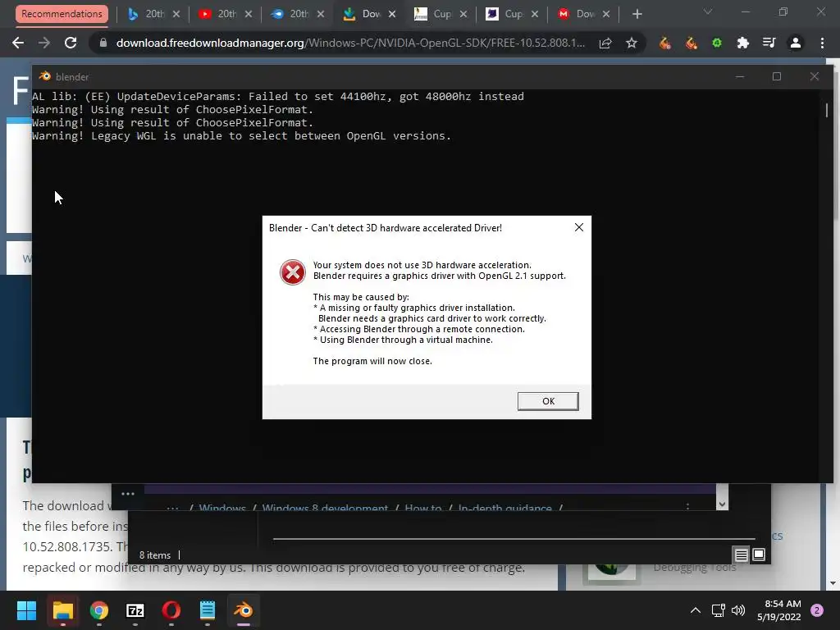Open Opera browser from the taskbar

point(171,610)
